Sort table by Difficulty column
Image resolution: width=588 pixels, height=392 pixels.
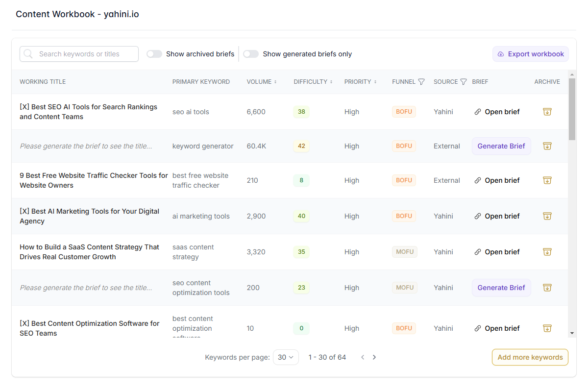tap(313, 82)
